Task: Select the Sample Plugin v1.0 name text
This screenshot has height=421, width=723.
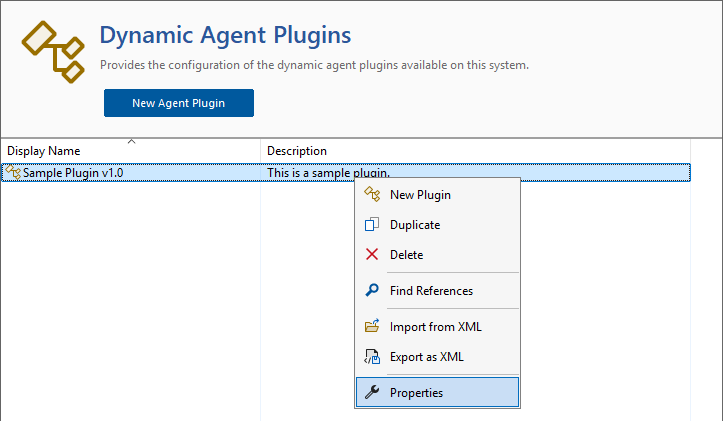Action: click(x=73, y=173)
